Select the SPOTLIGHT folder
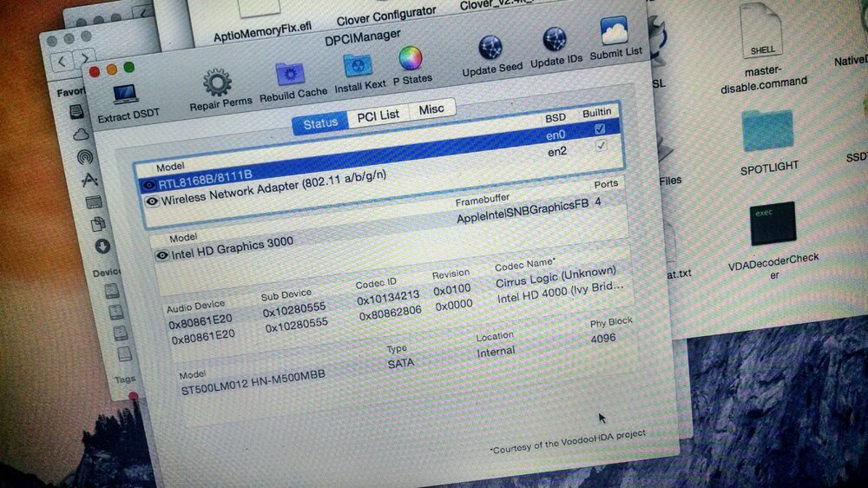868x488 pixels. click(x=767, y=130)
